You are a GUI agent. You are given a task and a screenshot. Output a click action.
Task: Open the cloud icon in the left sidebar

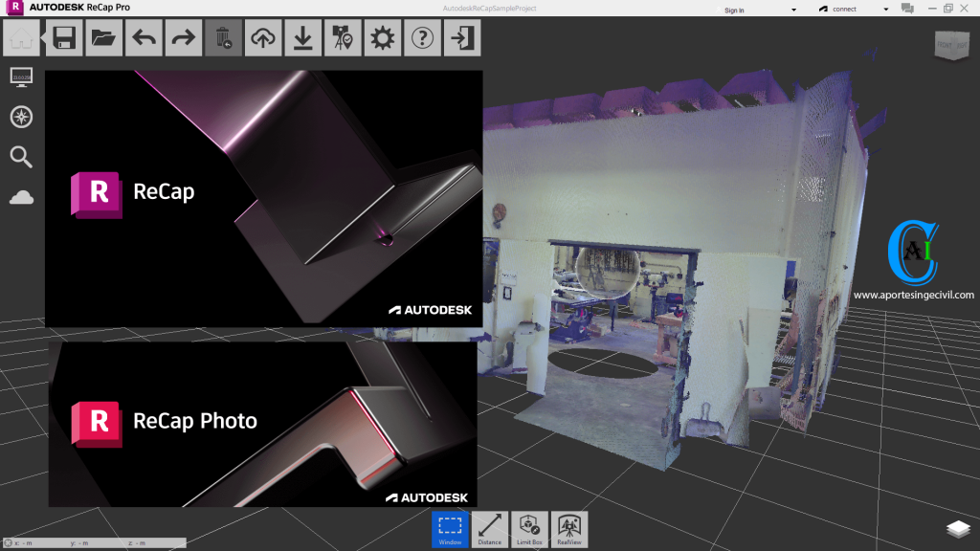[x=21, y=196]
